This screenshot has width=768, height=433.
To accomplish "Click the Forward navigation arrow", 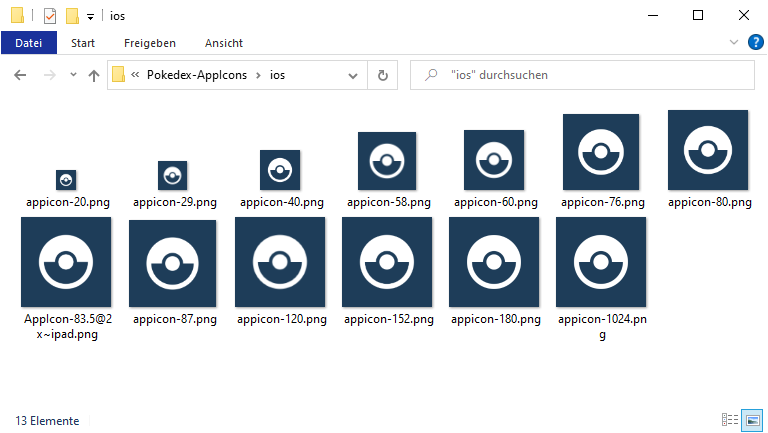I will click(47, 75).
